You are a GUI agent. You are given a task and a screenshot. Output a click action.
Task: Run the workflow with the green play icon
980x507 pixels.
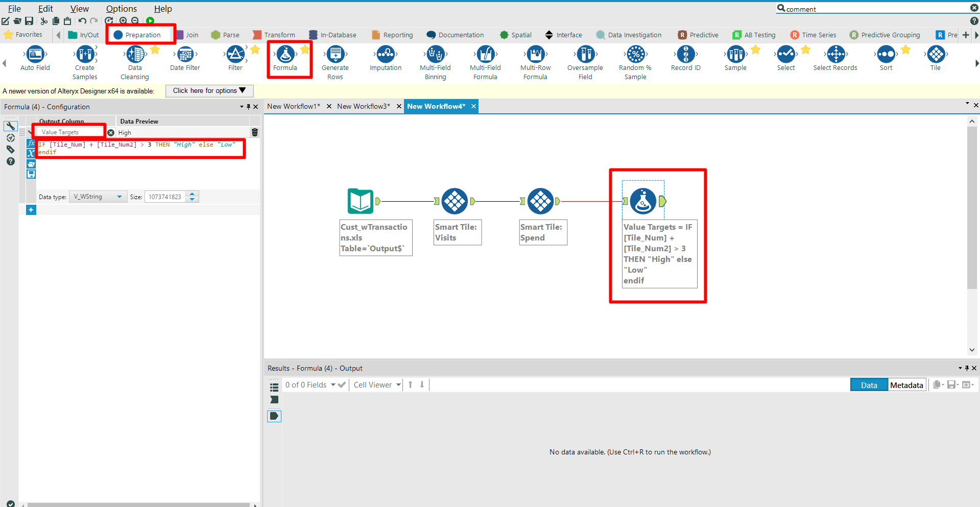(x=150, y=20)
